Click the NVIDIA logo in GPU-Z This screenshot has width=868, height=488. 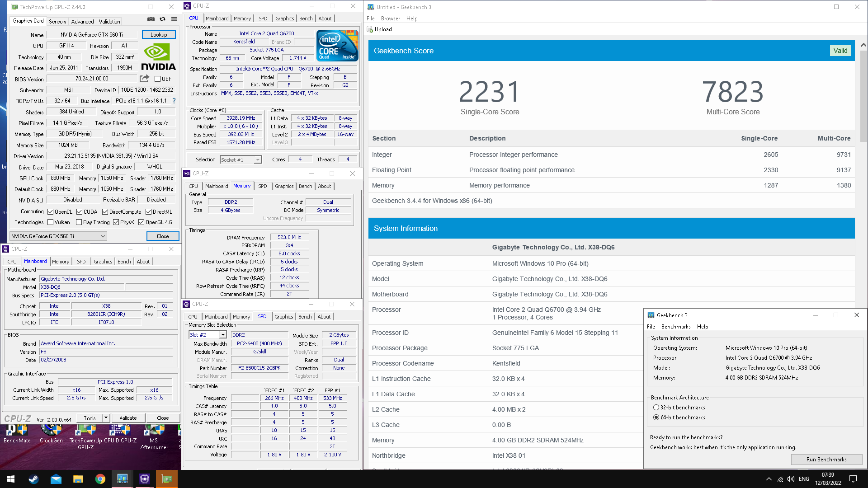coord(158,56)
